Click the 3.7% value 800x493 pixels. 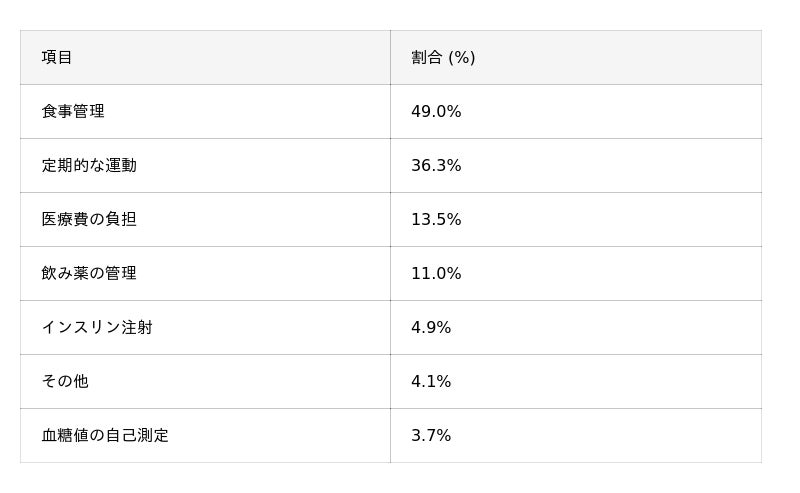click(x=431, y=436)
